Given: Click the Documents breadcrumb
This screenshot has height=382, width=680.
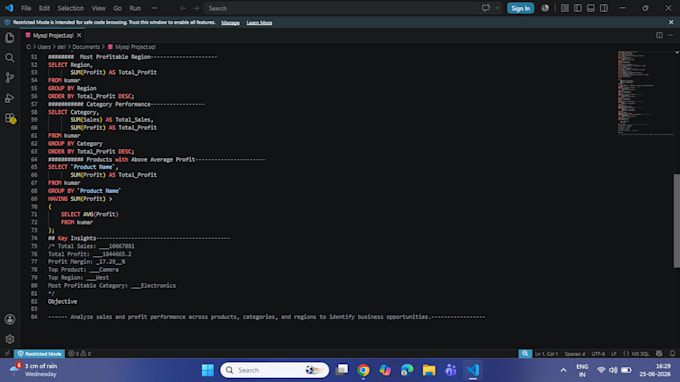Looking at the screenshot, I should pos(86,47).
